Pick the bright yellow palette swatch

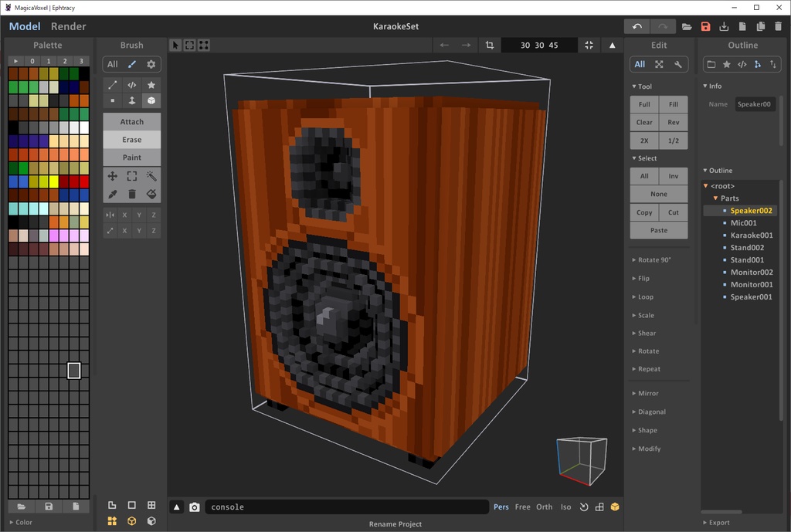click(x=53, y=181)
